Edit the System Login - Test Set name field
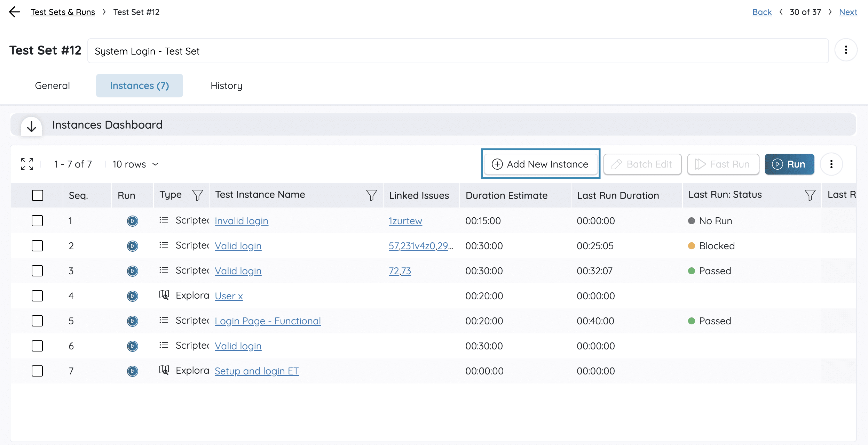Screen dimensions: 868x445 tap(458, 51)
